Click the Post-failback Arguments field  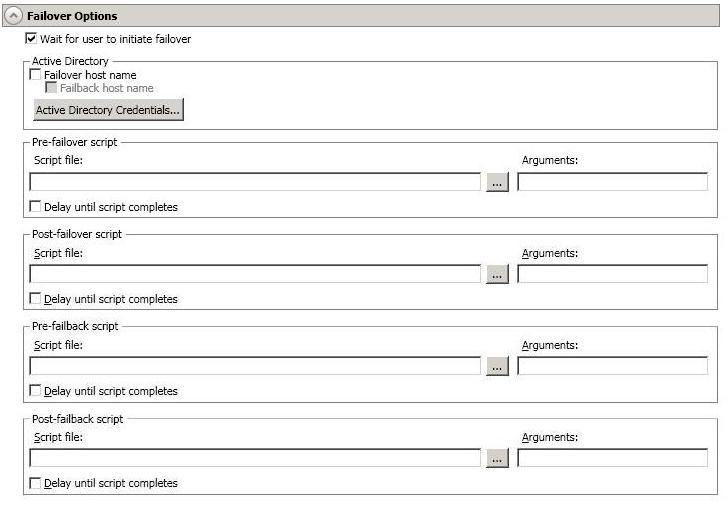click(x=612, y=458)
